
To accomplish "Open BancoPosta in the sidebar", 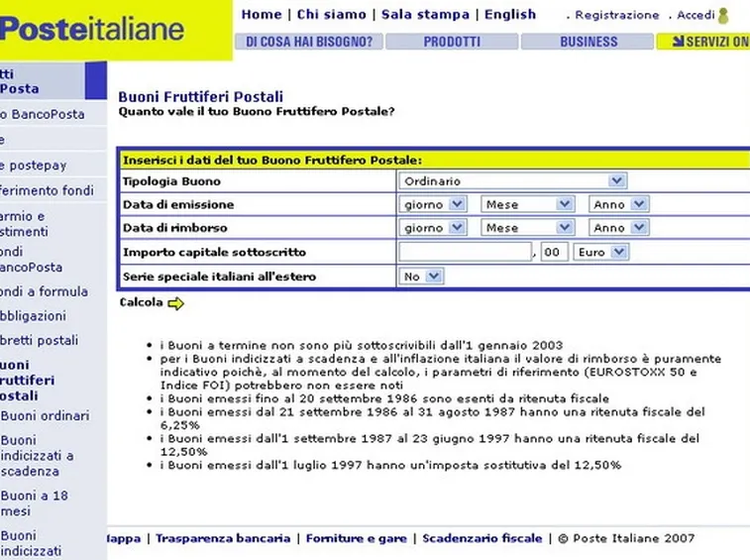I will click(x=42, y=114).
